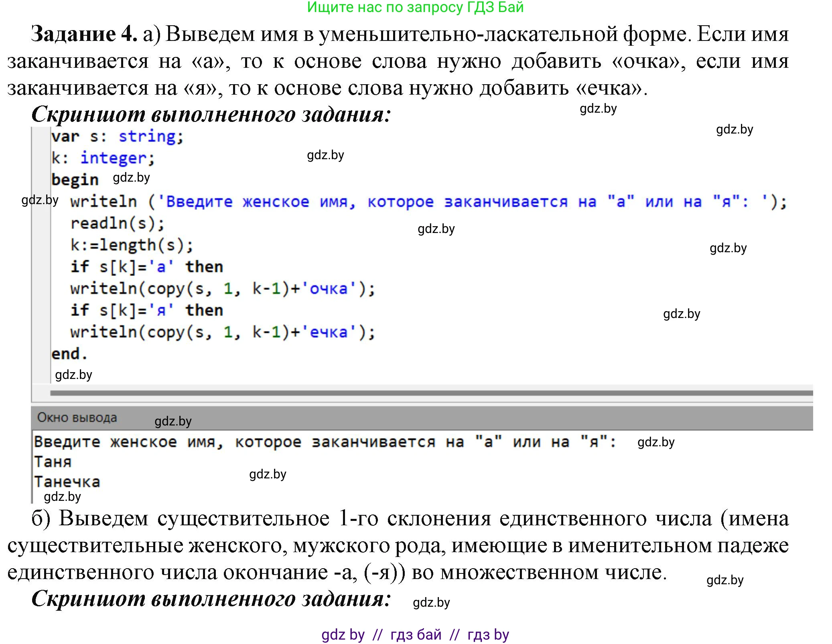Click the second 'Скриншот выполненного задания:' caption at the bottom
Image resolution: width=832 pixels, height=644 pixels.
(211, 599)
